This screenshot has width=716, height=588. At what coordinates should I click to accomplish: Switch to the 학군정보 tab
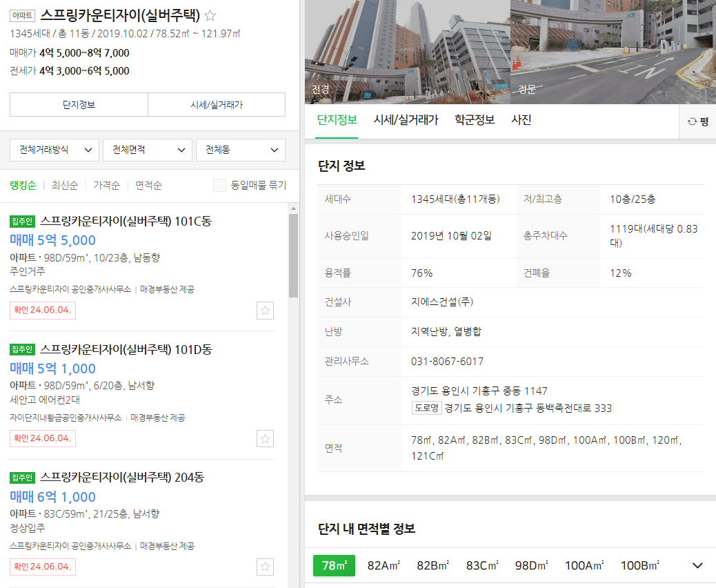click(475, 119)
